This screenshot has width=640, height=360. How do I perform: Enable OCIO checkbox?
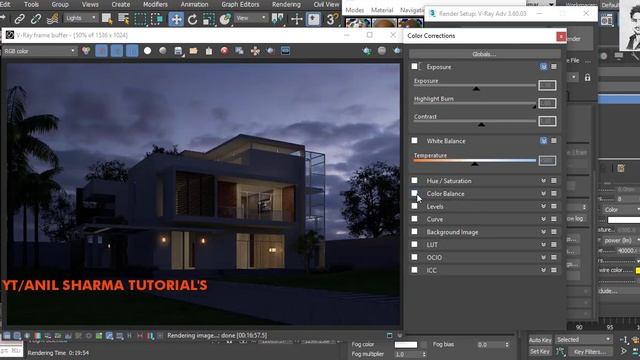(415, 257)
